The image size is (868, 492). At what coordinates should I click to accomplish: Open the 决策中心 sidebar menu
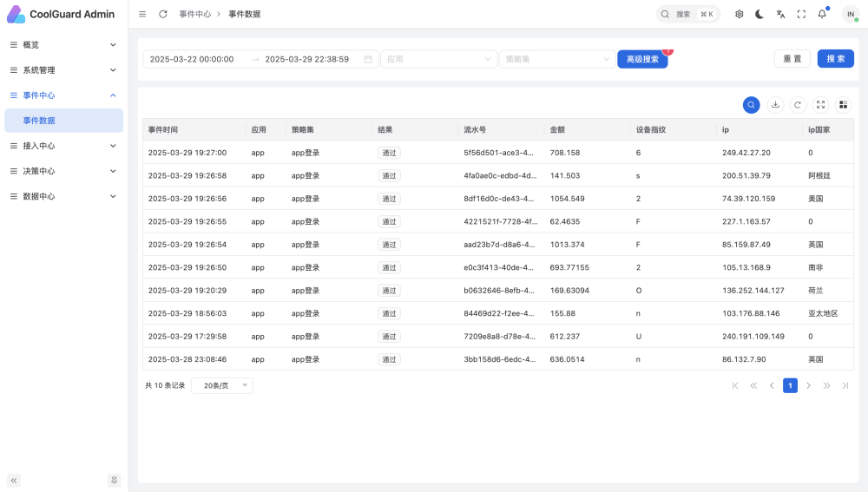63,171
